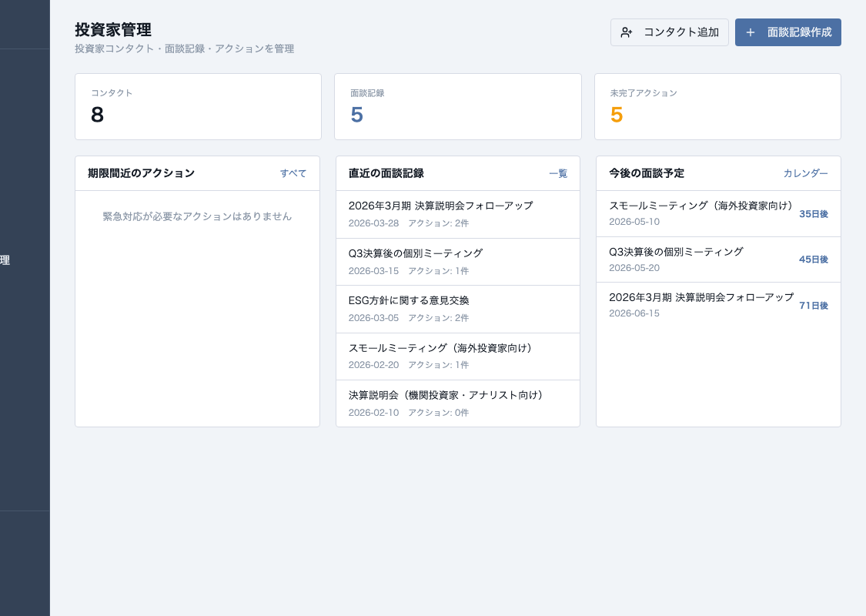This screenshot has height=616, width=866.
Task: Click the 35日後 countdown badge
Action: tap(814, 214)
